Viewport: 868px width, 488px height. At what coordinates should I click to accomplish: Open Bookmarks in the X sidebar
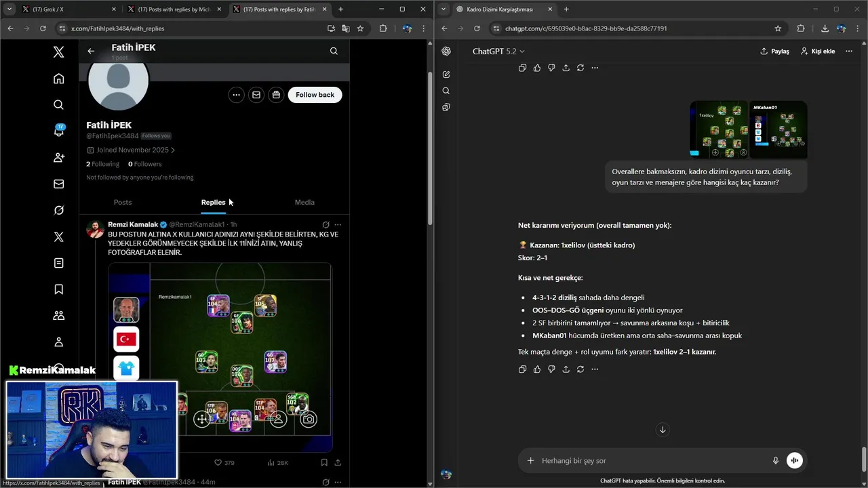click(59, 289)
